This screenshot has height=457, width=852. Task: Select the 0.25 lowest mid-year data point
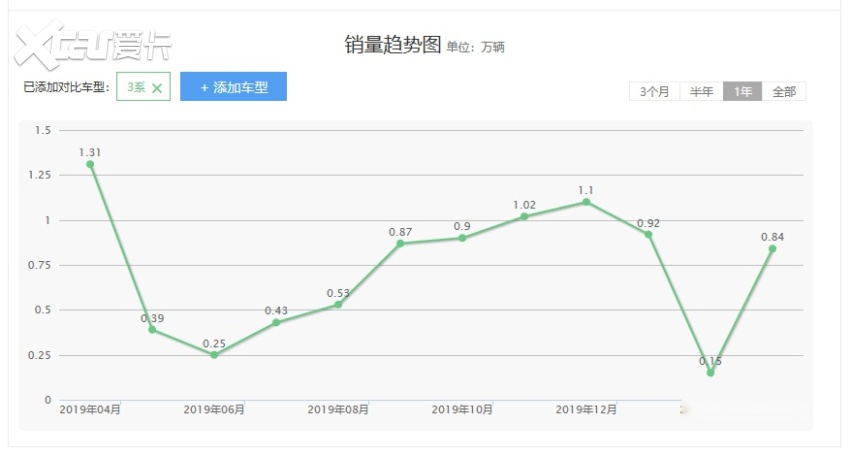tap(214, 355)
